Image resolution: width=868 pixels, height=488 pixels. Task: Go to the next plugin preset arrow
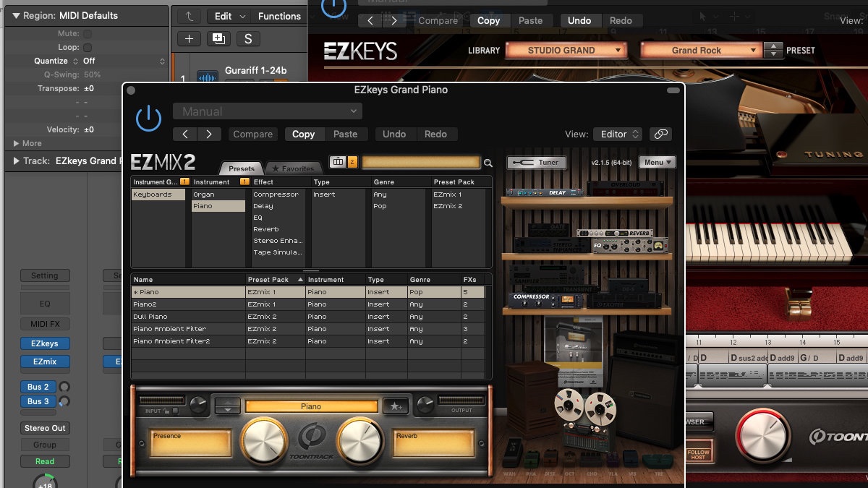(x=209, y=134)
